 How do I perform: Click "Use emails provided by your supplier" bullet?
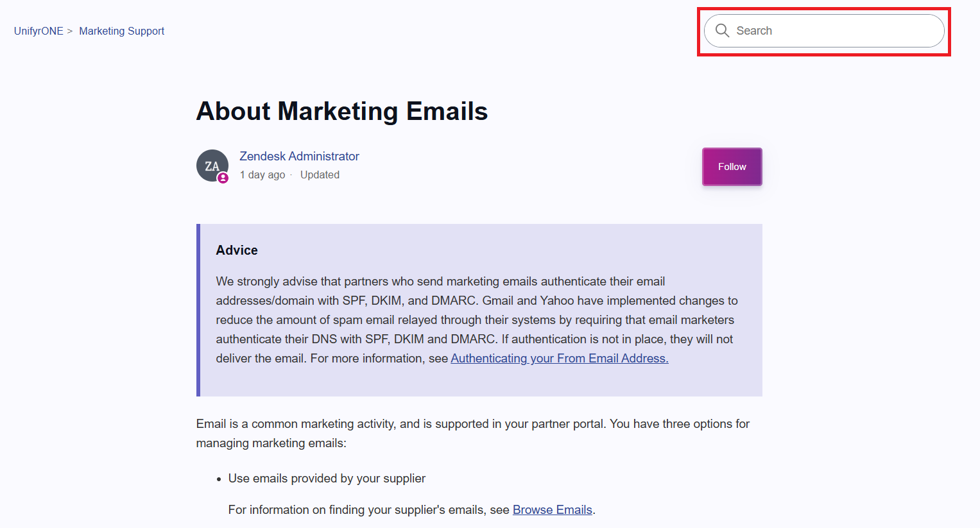pyautogui.click(x=327, y=479)
